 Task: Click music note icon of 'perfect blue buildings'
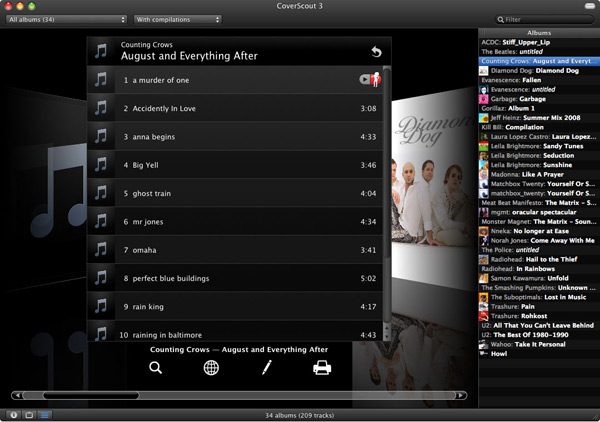(x=101, y=278)
